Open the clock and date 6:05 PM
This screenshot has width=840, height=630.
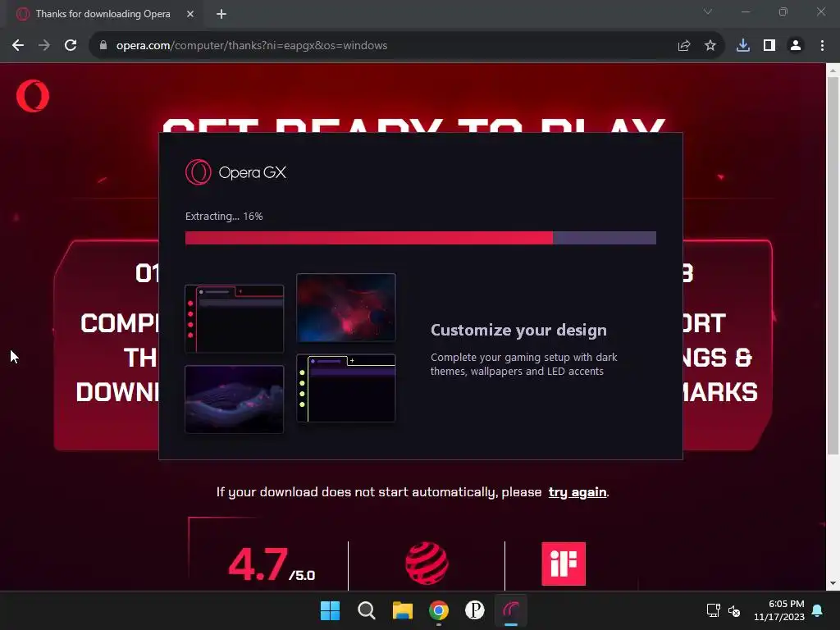tap(779, 610)
